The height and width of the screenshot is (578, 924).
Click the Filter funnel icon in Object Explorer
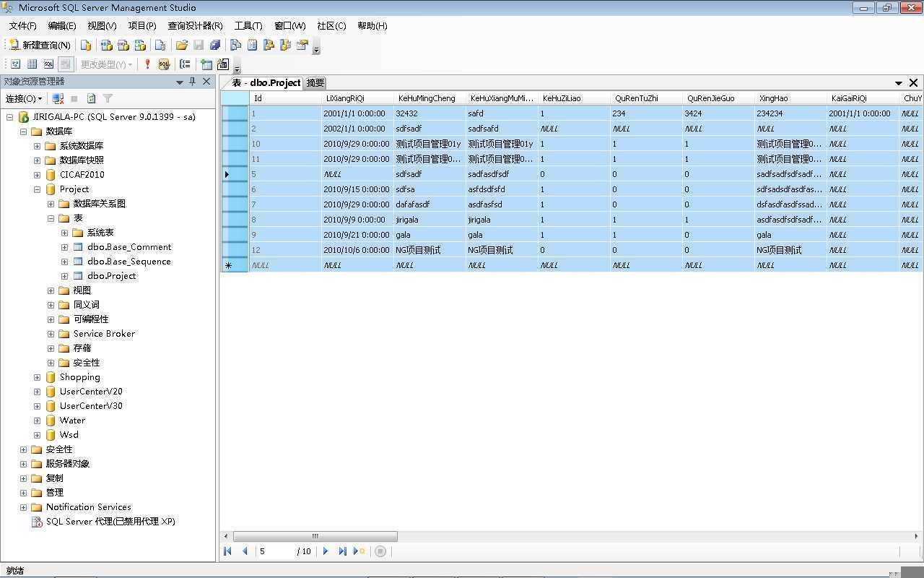pyautogui.click(x=108, y=98)
